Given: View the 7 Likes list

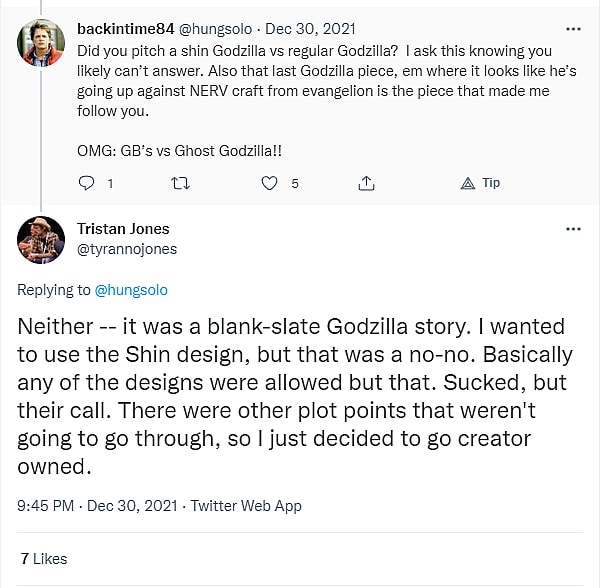Looking at the screenshot, I should coord(43,556).
